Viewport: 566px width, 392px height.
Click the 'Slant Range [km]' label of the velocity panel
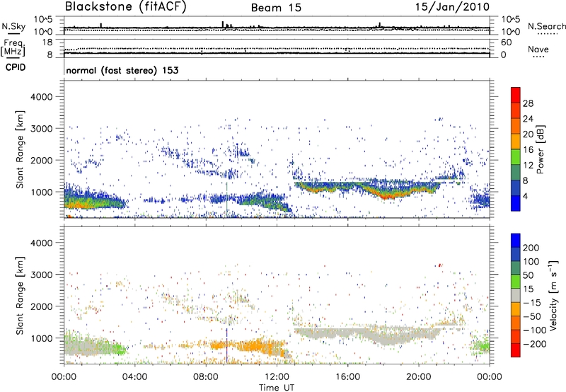click(20, 296)
